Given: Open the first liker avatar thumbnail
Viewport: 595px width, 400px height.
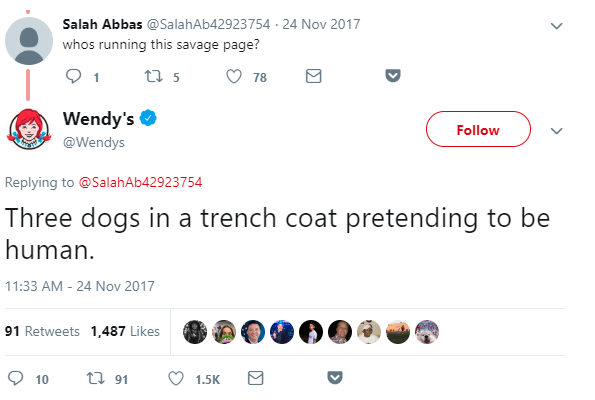Looking at the screenshot, I should click(x=195, y=332).
